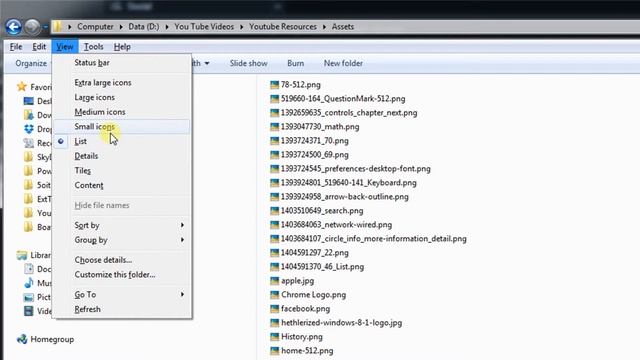Click the image icon of facebook.png
640x360 pixels.
274,309
